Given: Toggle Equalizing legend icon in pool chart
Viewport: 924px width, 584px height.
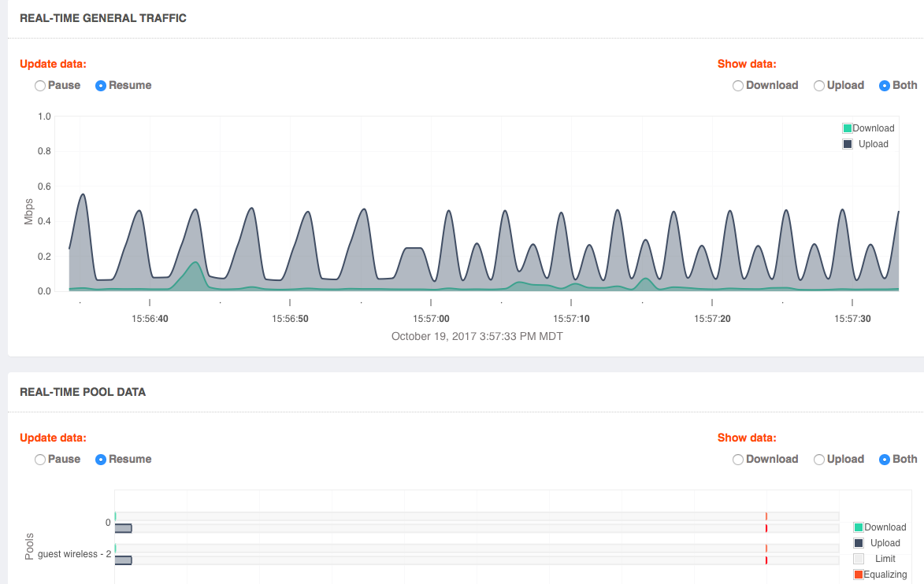Looking at the screenshot, I should (859, 575).
